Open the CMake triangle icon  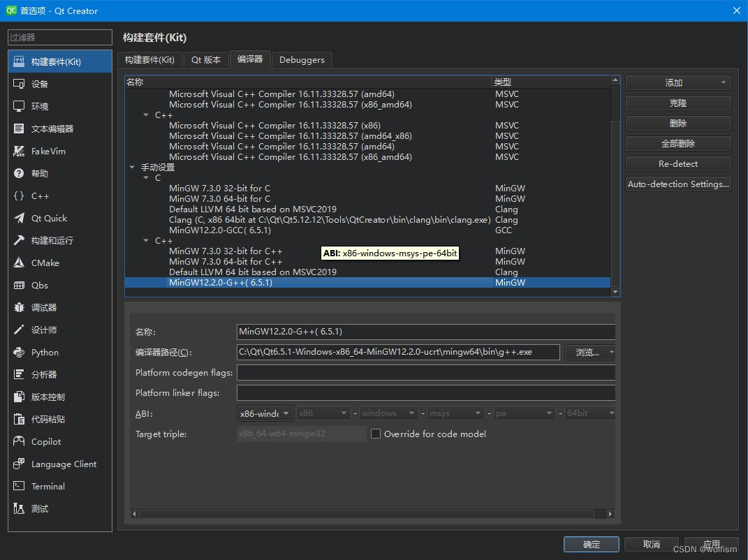[x=19, y=263]
